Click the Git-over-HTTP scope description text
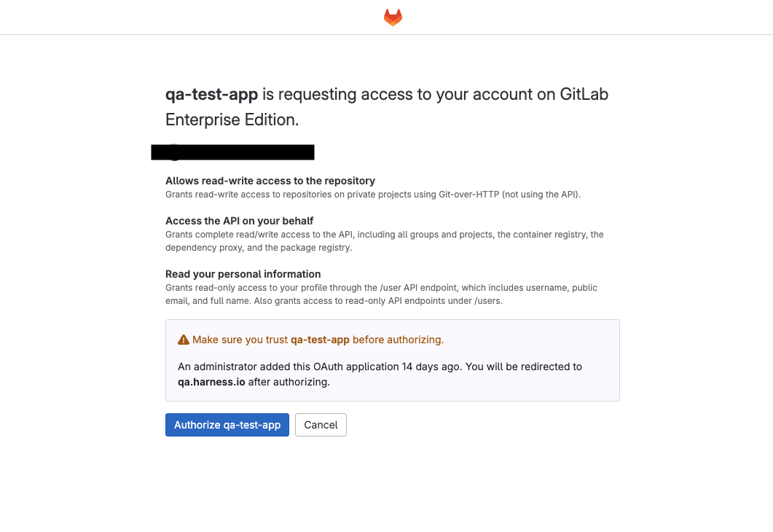 (373, 195)
